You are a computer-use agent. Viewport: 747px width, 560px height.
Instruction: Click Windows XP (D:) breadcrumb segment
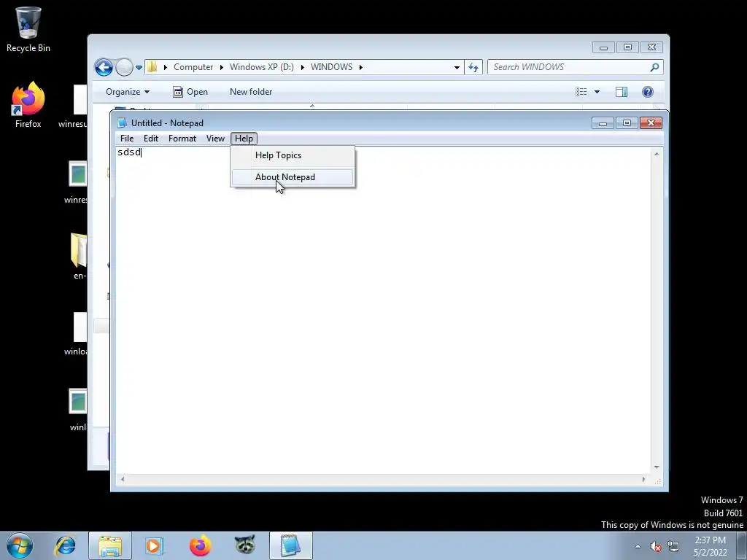pyautogui.click(x=262, y=67)
